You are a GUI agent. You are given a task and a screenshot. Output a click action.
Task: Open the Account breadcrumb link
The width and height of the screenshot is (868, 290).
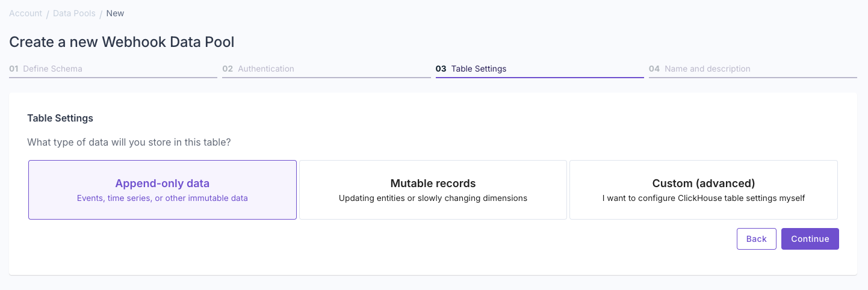[26, 13]
